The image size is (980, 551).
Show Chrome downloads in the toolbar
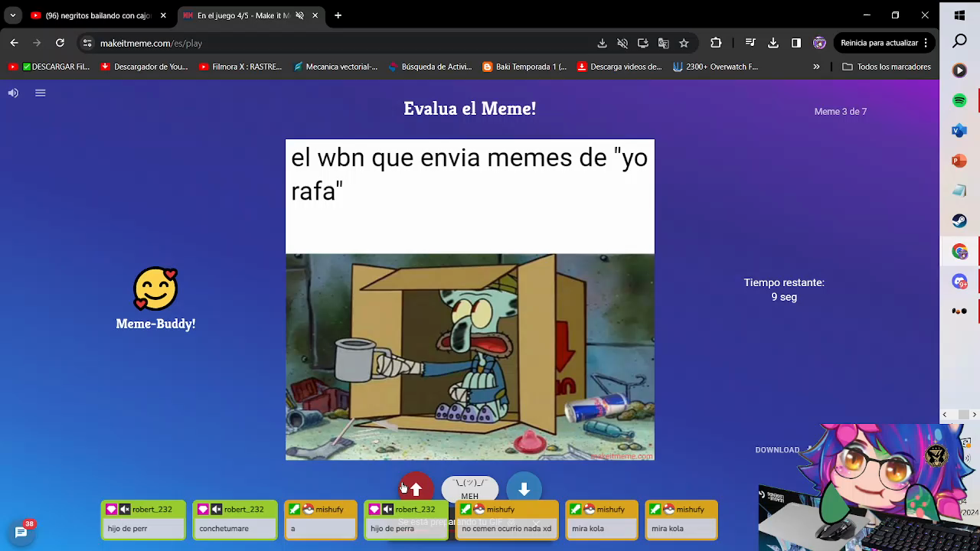(x=773, y=43)
